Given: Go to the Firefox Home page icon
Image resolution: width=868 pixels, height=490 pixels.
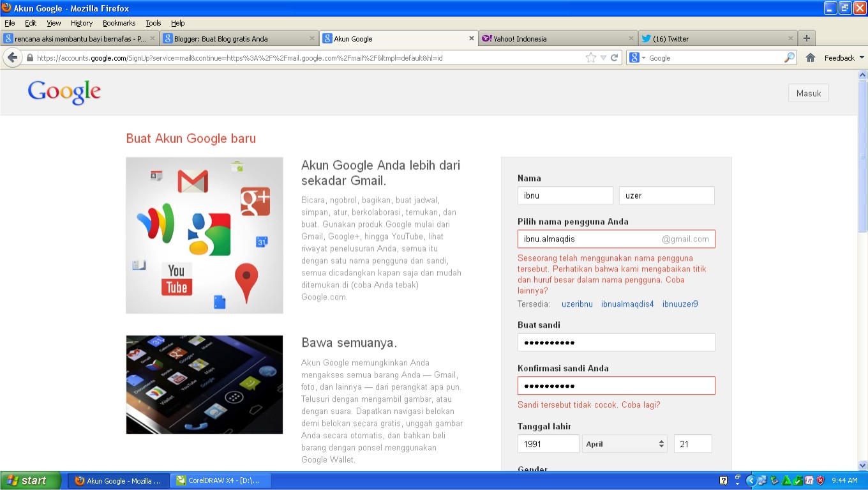Looking at the screenshot, I should pyautogui.click(x=810, y=57).
